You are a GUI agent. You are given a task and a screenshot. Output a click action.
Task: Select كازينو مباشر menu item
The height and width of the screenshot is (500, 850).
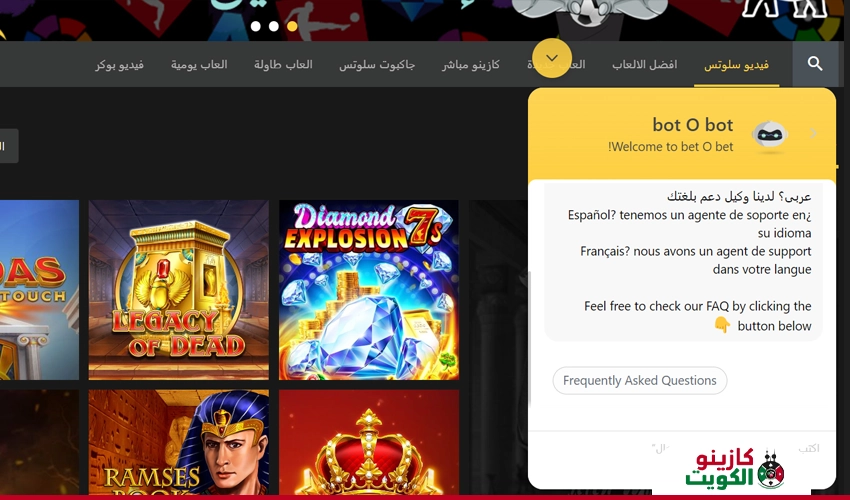click(471, 65)
